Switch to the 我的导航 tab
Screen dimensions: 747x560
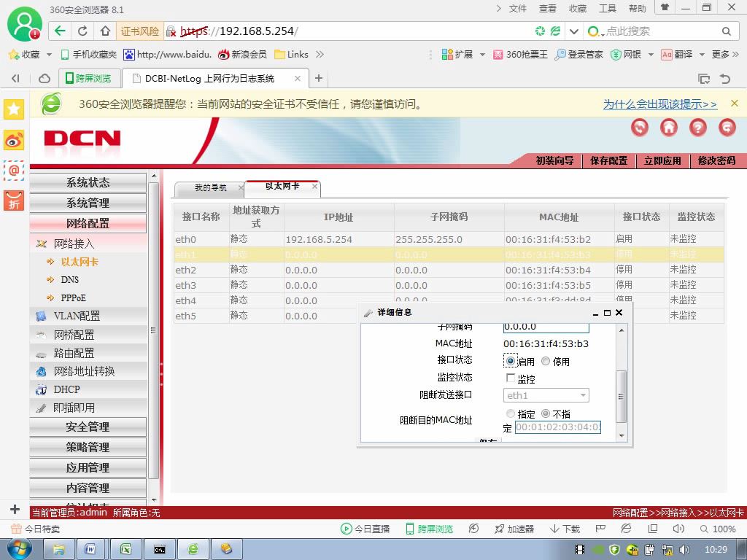210,188
